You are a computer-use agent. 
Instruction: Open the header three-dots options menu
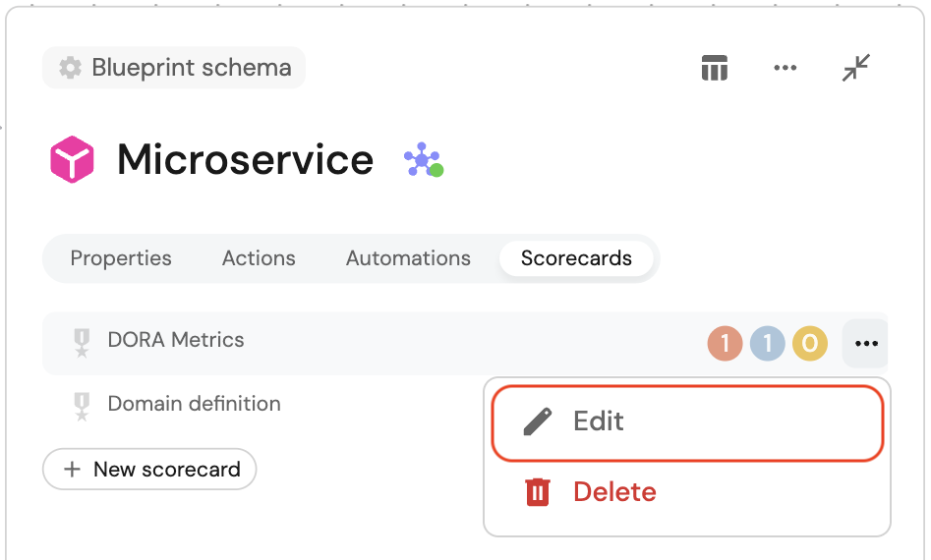click(785, 68)
